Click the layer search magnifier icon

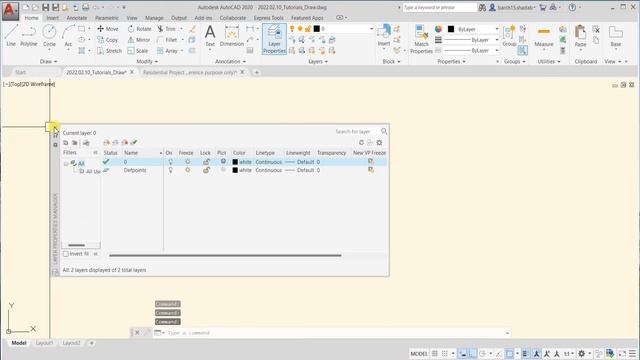pos(384,131)
